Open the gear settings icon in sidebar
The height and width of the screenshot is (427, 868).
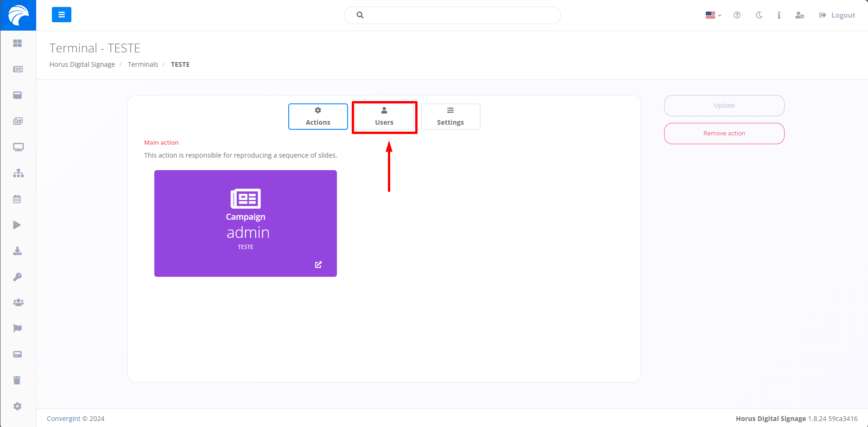point(18,406)
